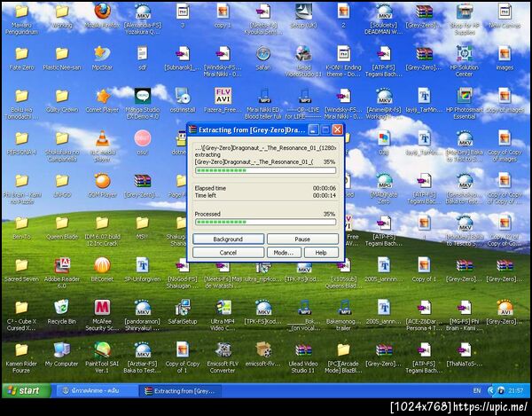Click the Processed total progress bar

tap(266, 223)
